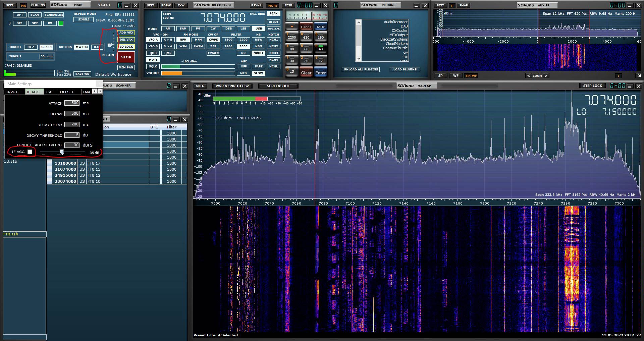Click PEAK signal meter button
The width and height of the screenshot is (644, 341).
coord(274,14)
